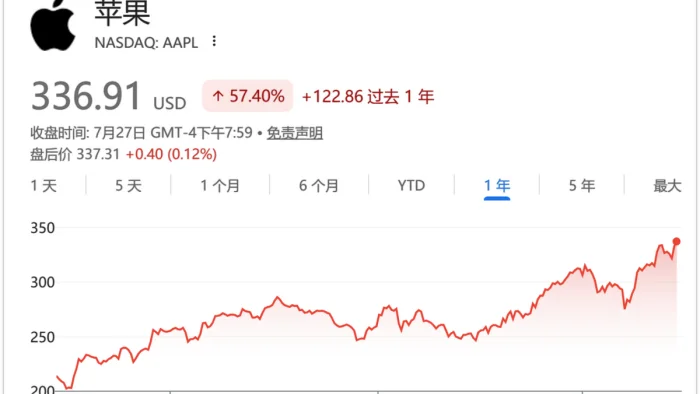The width and height of the screenshot is (700, 394).
Task: Select the 1 天 time range tab
Action: 44,186
